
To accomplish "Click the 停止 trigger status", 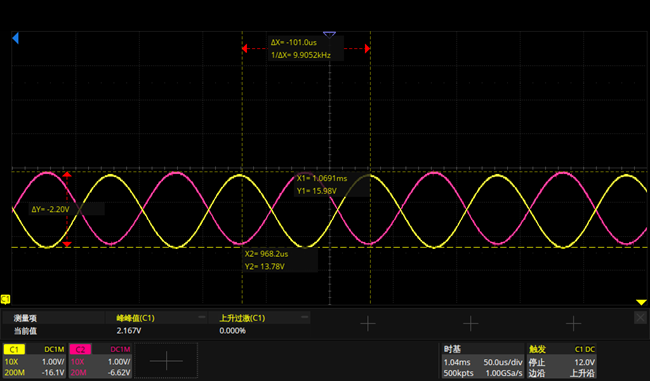I will (537, 362).
